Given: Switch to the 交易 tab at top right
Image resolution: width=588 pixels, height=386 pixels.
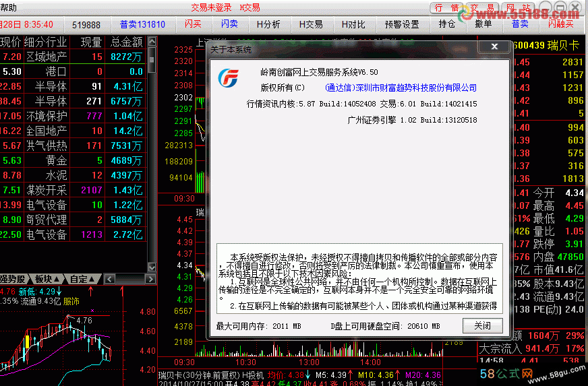Looking at the screenshot, I should 482,7.
